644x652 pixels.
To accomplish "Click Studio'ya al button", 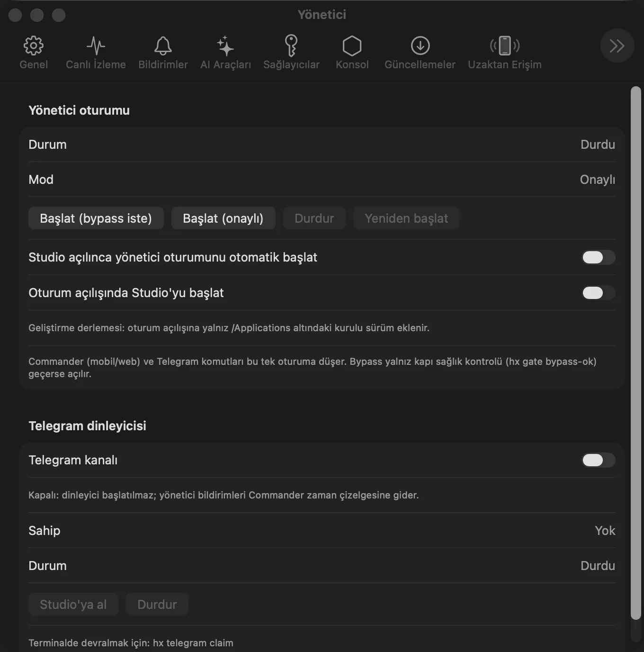I will 73,605.
